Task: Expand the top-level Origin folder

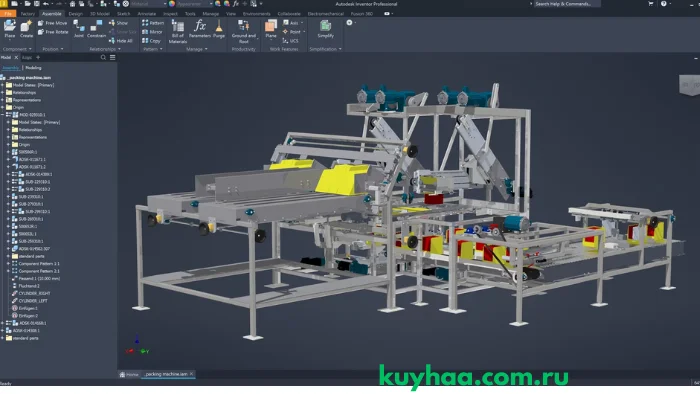Action: (3, 108)
